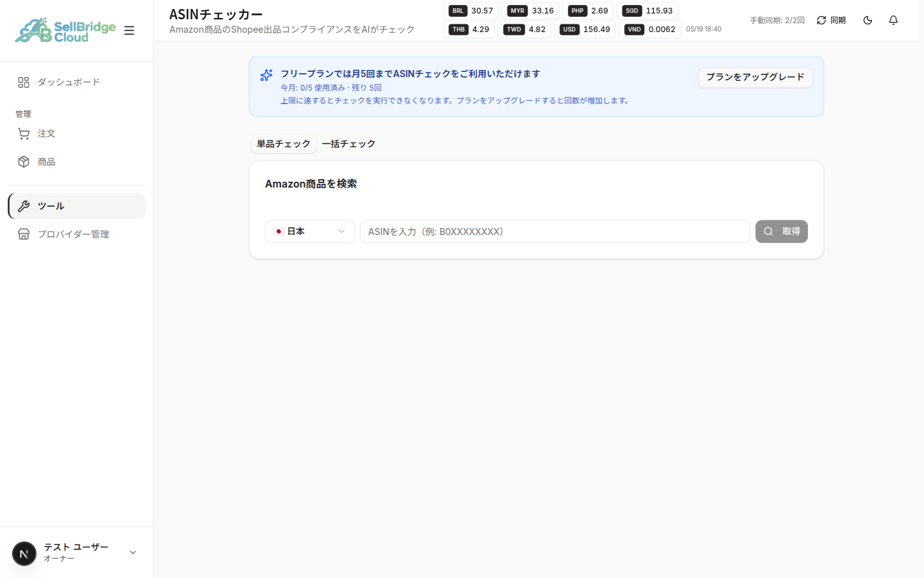Click the Amazon商品を検索 heading
The image size is (924, 578).
tap(311, 184)
